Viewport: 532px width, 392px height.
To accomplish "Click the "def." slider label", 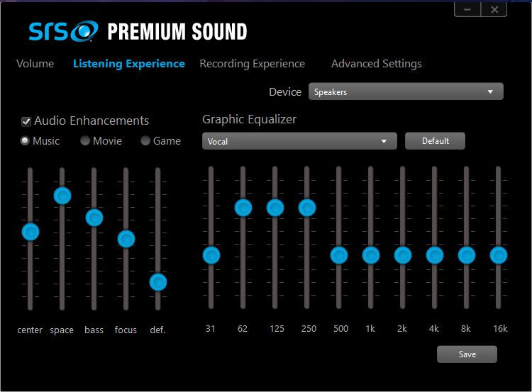I will pos(157,330).
